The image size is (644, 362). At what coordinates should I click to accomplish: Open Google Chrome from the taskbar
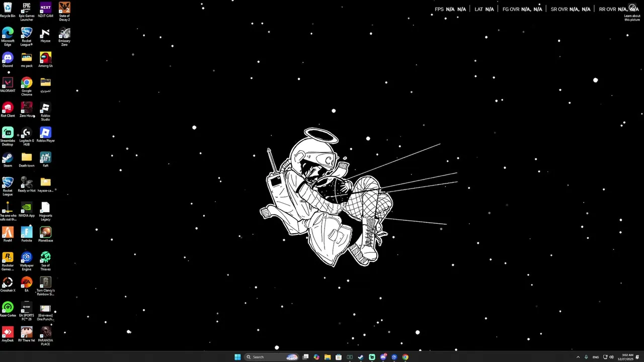click(x=405, y=357)
